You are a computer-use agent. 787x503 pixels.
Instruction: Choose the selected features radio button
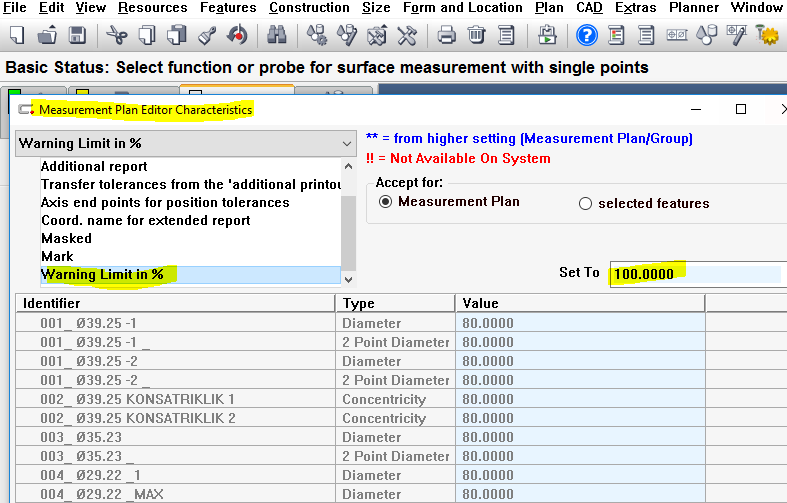(586, 204)
